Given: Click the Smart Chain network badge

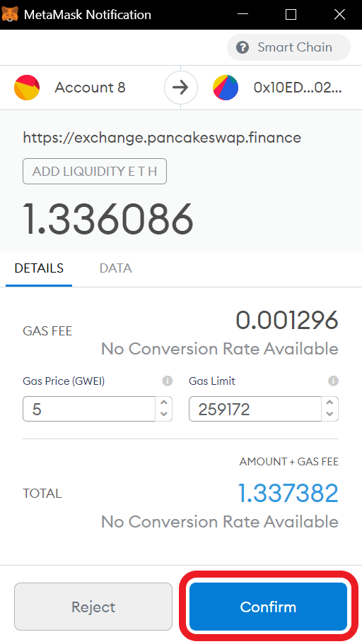Looking at the screenshot, I should coord(288,47).
